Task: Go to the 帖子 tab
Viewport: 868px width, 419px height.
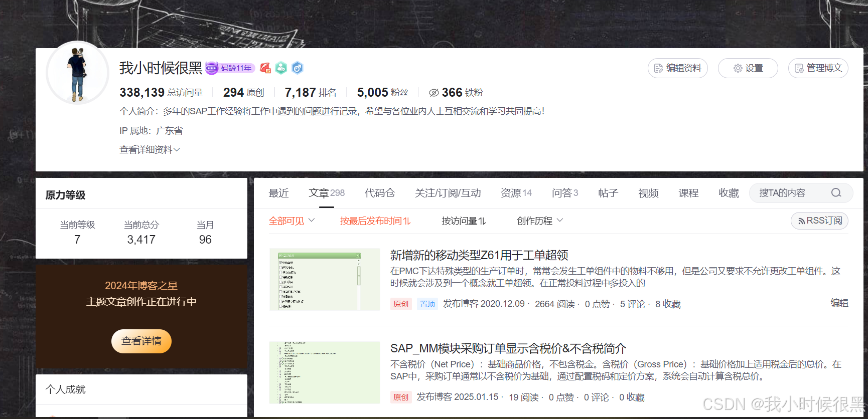Action: tap(608, 193)
